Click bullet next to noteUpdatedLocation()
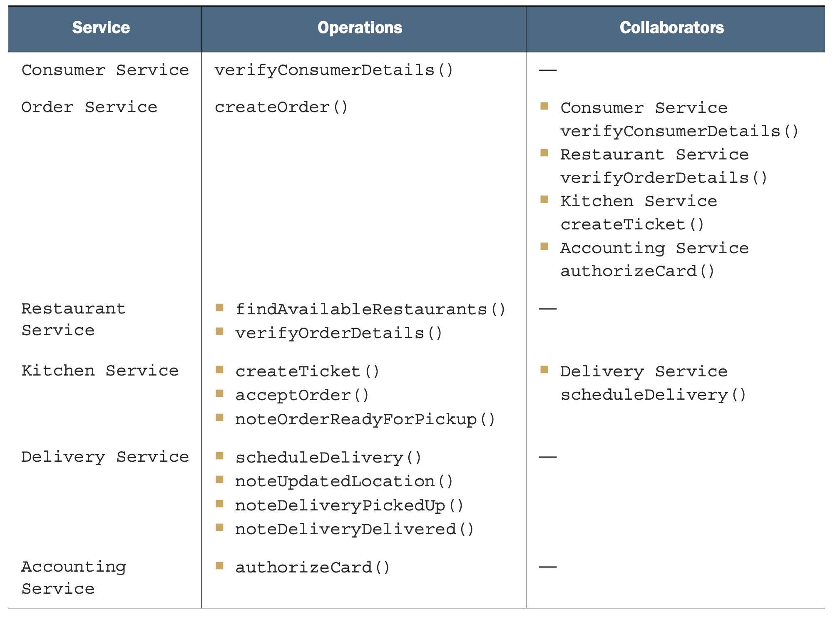This screenshot has width=840, height=617. 220,480
